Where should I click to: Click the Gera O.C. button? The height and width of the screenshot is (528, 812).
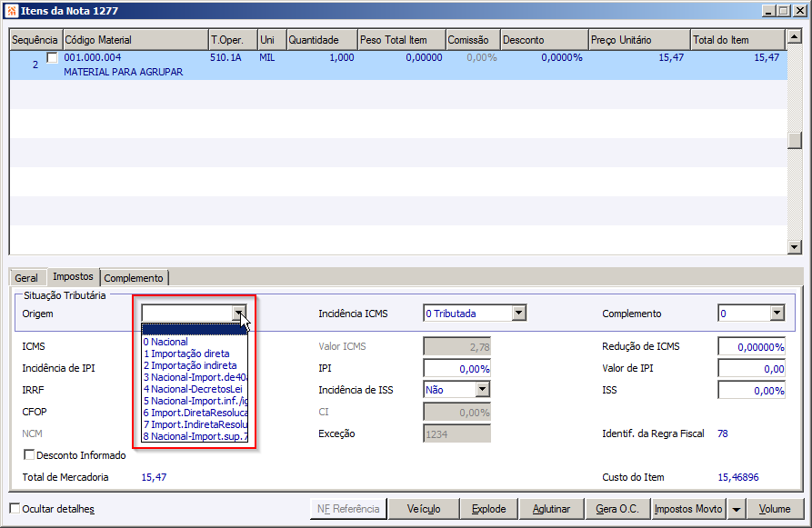coord(617,509)
